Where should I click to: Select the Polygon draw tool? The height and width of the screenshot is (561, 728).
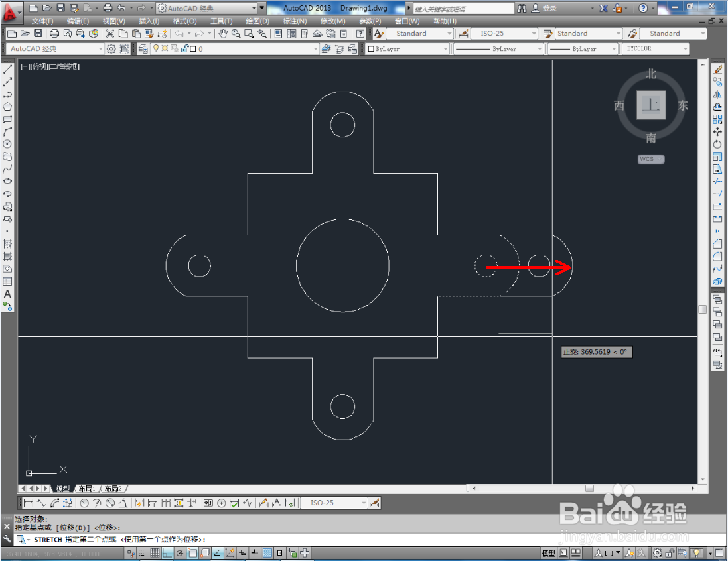point(7,107)
